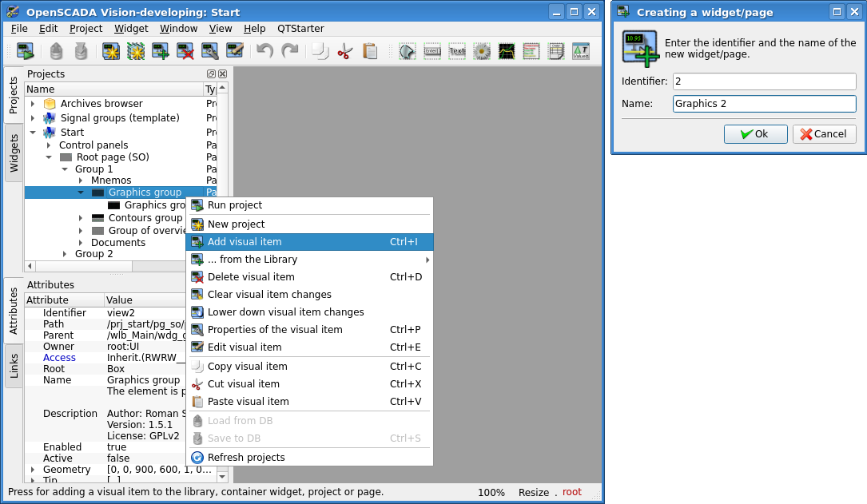The height and width of the screenshot is (504, 867).
Task: Select the Media flower widget icon
Action: pos(482,52)
